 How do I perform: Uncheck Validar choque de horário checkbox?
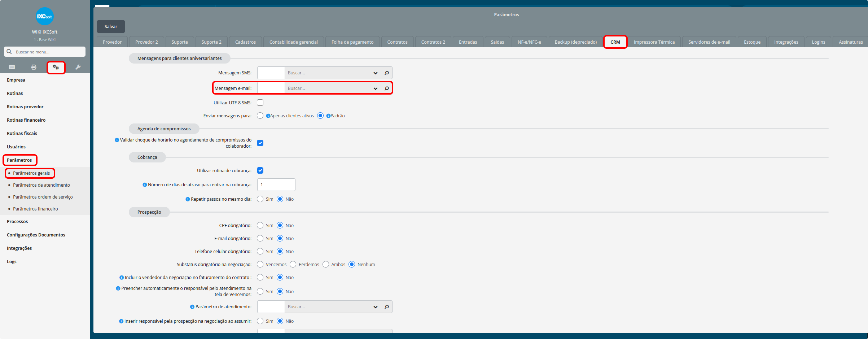(260, 143)
